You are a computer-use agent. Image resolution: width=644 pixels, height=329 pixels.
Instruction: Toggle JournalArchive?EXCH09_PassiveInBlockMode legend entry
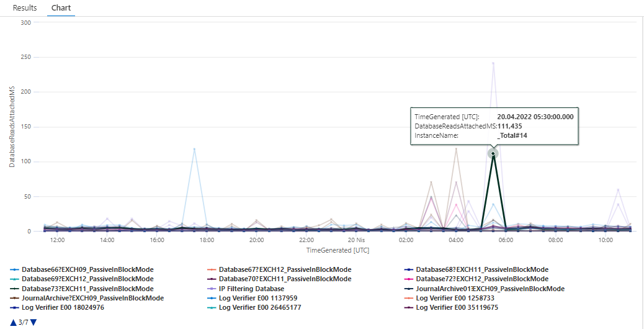pos(87,298)
